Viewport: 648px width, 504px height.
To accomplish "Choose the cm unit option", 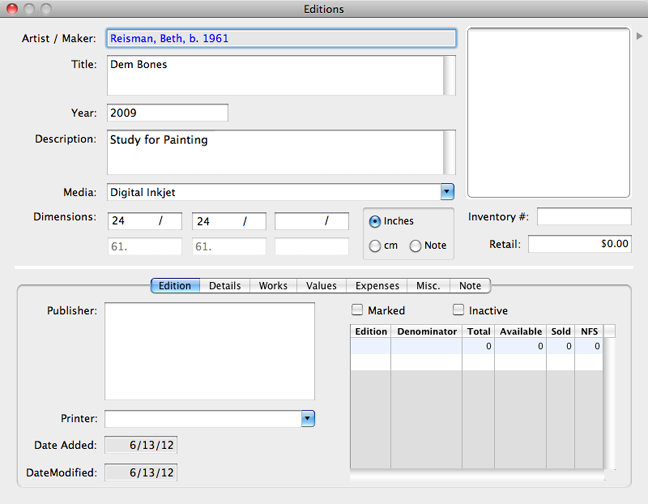I will point(375,246).
